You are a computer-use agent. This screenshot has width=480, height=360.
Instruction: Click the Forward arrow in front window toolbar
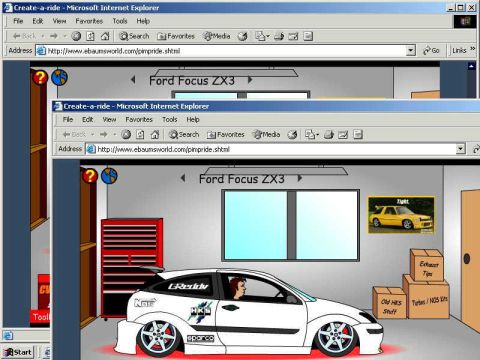click(x=104, y=134)
